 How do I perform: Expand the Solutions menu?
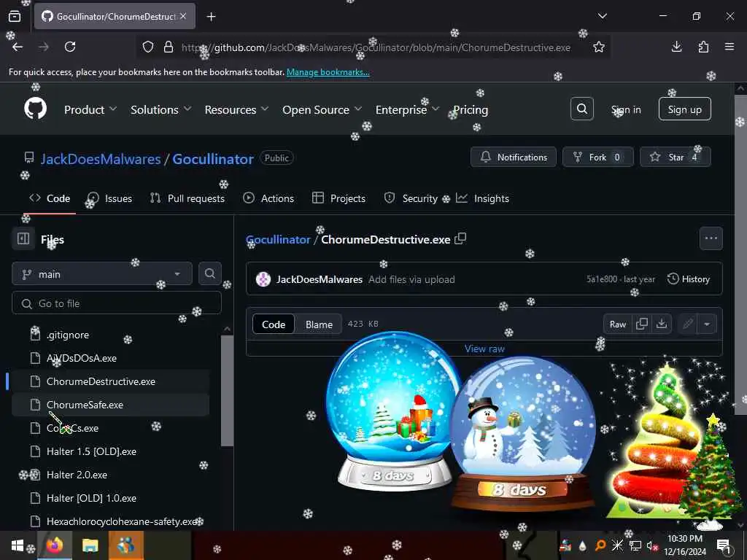point(160,109)
